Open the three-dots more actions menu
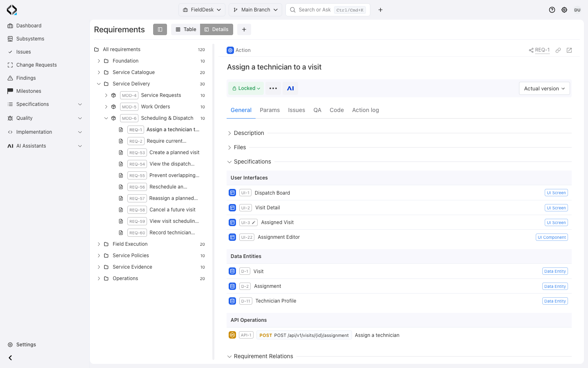Image resolution: width=588 pixels, height=368 pixels. (273, 88)
